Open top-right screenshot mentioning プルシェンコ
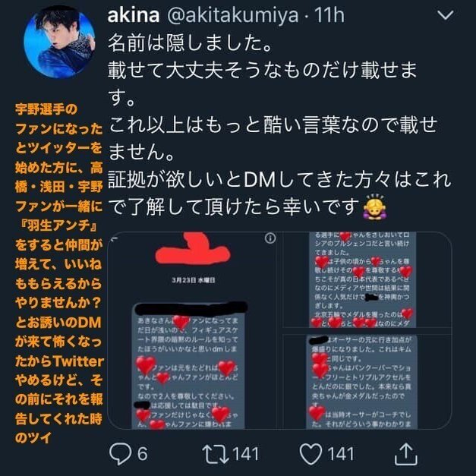 [367, 280]
